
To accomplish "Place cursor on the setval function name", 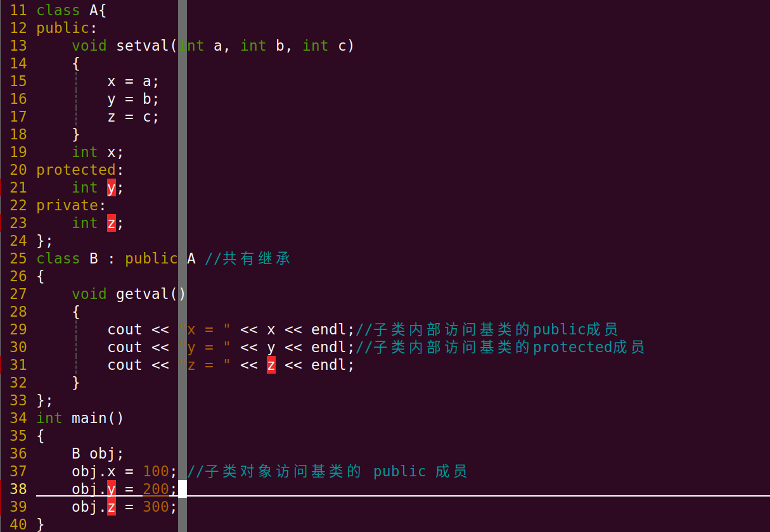I will (x=143, y=45).
